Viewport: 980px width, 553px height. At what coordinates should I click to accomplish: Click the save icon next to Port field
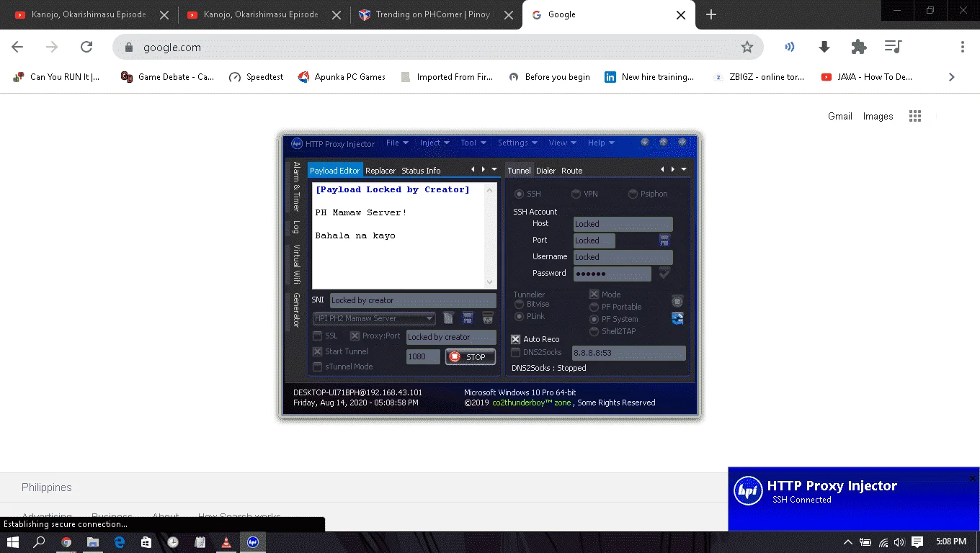coord(664,240)
